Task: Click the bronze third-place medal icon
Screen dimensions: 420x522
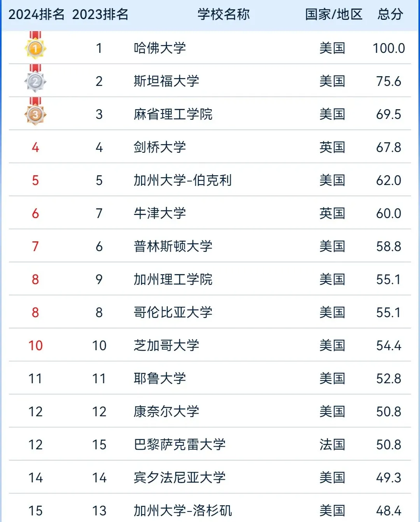Action: coord(35,111)
